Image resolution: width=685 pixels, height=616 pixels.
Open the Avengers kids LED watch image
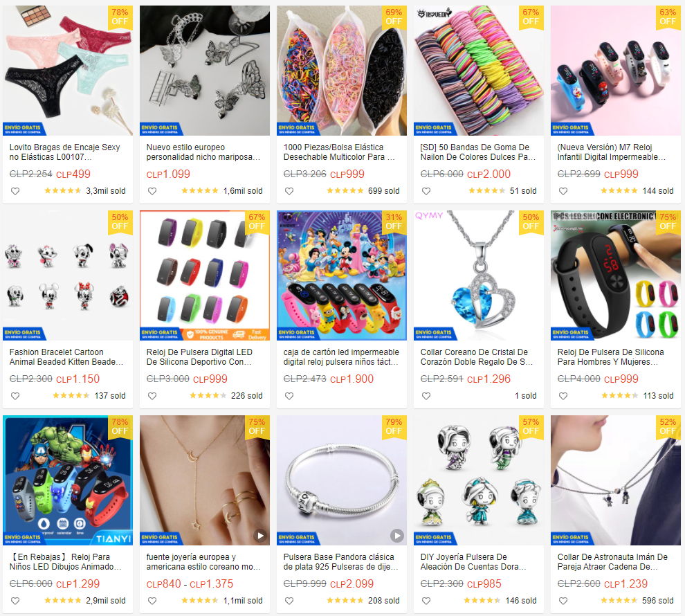[x=68, y=480]
